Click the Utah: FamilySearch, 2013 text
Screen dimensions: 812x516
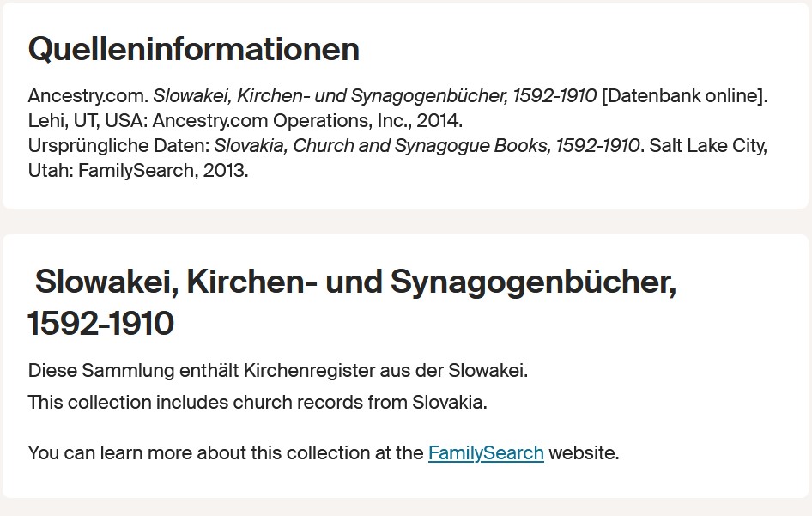tap(138, 171)
